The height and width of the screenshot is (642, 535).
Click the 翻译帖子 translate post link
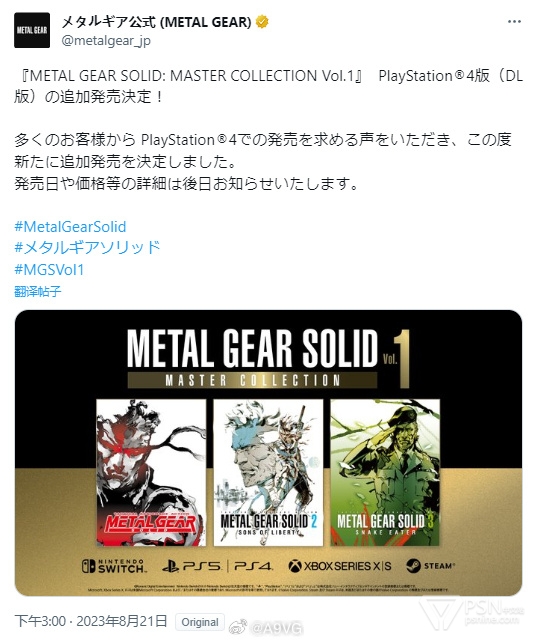click(x=38, y=291)
